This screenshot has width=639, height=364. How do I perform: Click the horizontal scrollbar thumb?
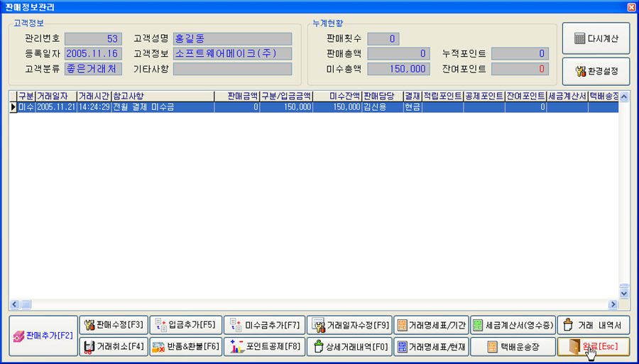(26, 304)
